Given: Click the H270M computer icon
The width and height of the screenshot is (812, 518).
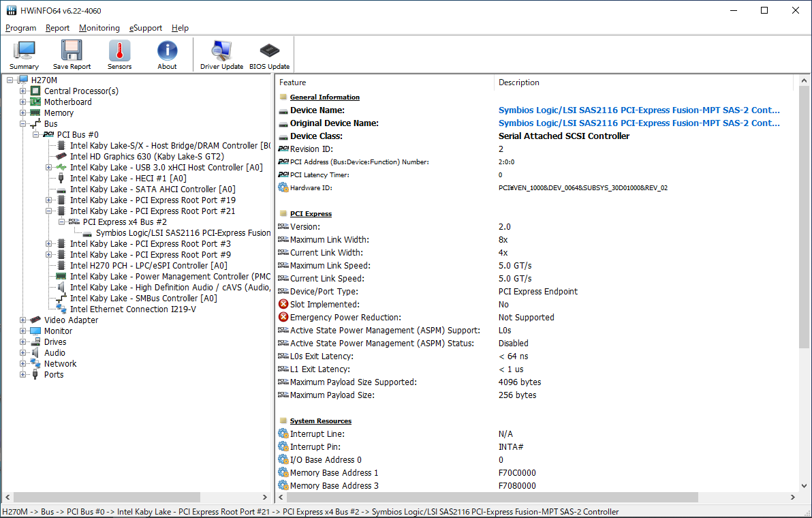Looking at the screenshot, I should pyautogui.click(x=22, y=80).
